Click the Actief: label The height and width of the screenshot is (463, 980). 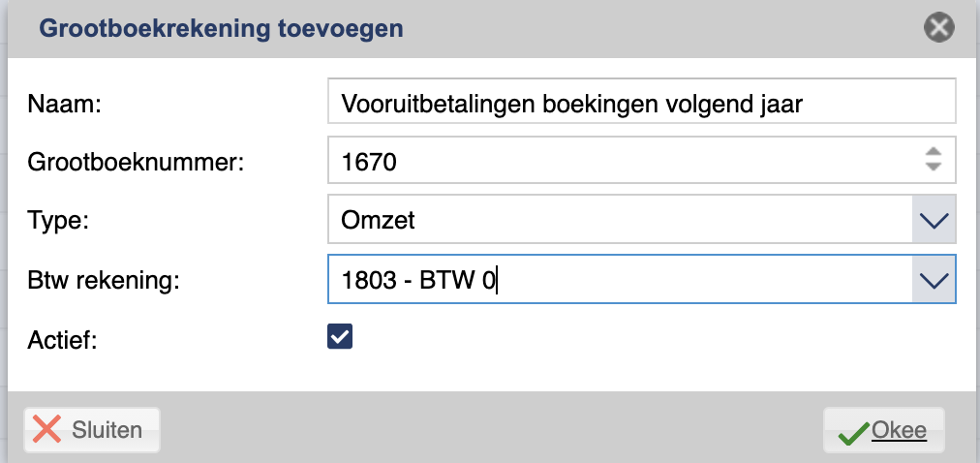pyautogui.click(x=63, y=341)
